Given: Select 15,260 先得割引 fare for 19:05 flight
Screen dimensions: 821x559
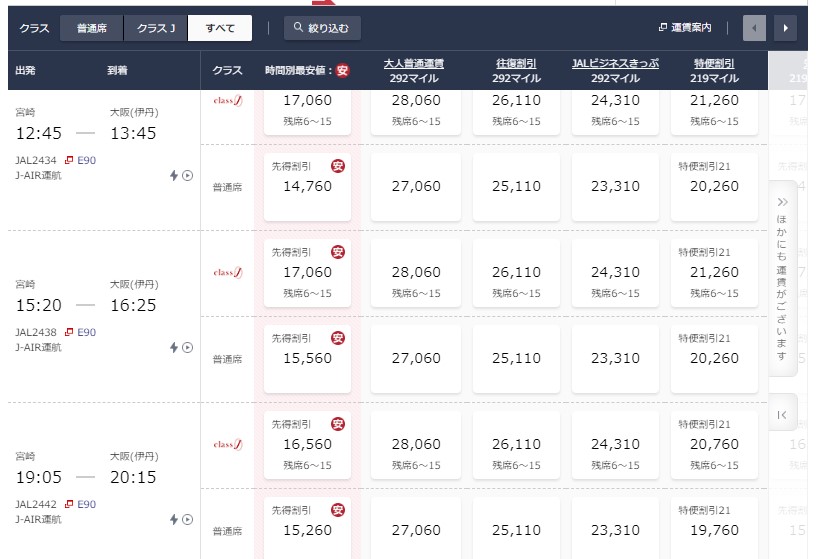Looking at the screenshot, I should pyautogui.click(x=307, y=528).
